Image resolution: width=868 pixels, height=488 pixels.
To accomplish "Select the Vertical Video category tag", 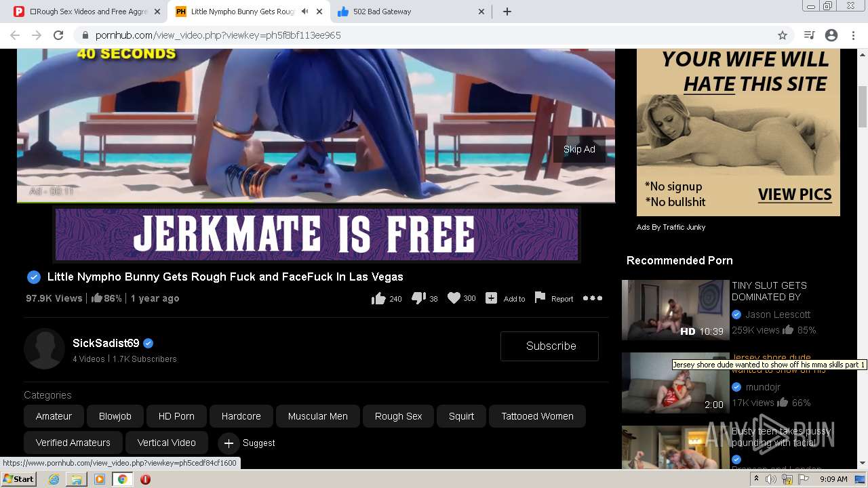I will [166, 443].
